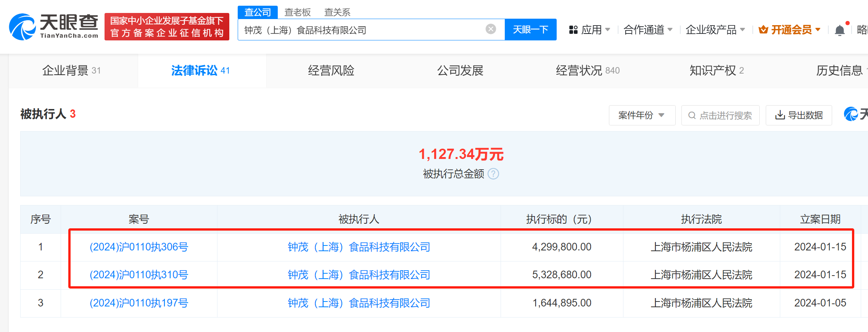
Task: Click the amount 5,328,680.00
Action: (x=562, y=275)
